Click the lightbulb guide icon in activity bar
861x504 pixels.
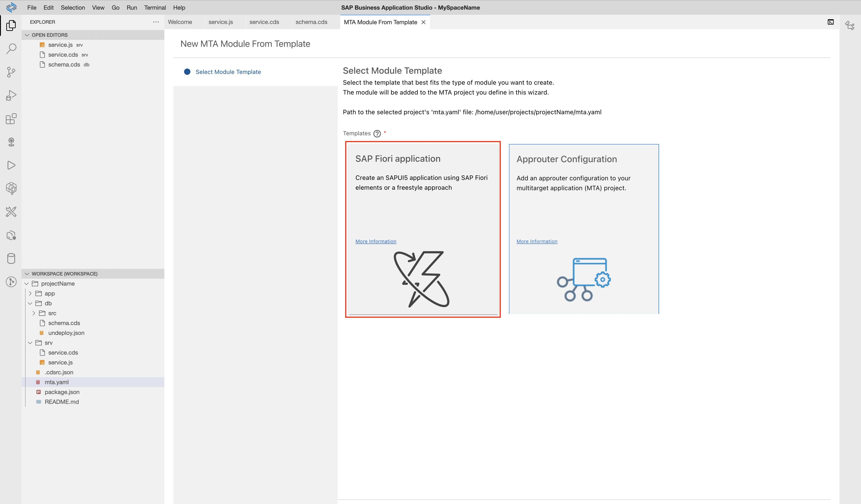point(11,142)
